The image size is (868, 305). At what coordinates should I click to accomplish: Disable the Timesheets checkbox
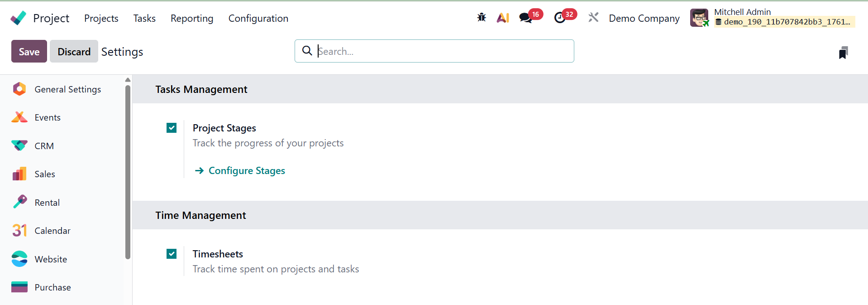[x=172, y=254]
